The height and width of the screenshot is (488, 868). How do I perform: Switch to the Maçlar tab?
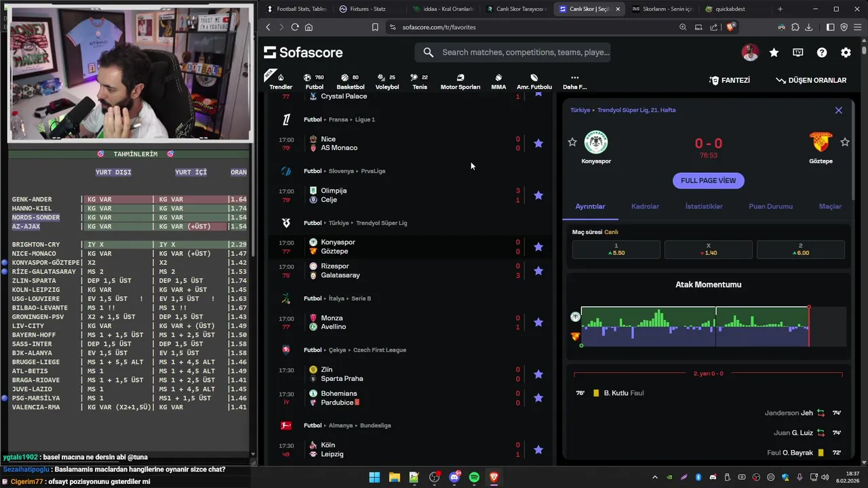click(830, 206)
